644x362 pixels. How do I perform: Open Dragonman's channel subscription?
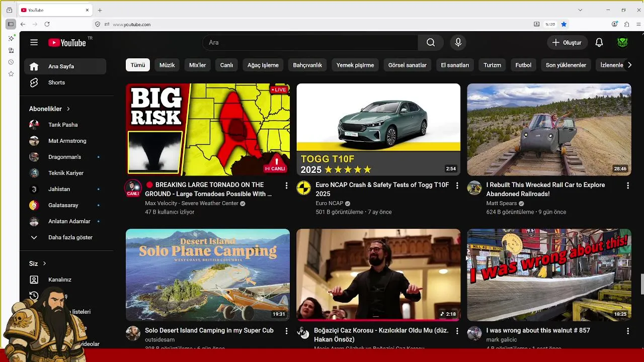[65, 157]
